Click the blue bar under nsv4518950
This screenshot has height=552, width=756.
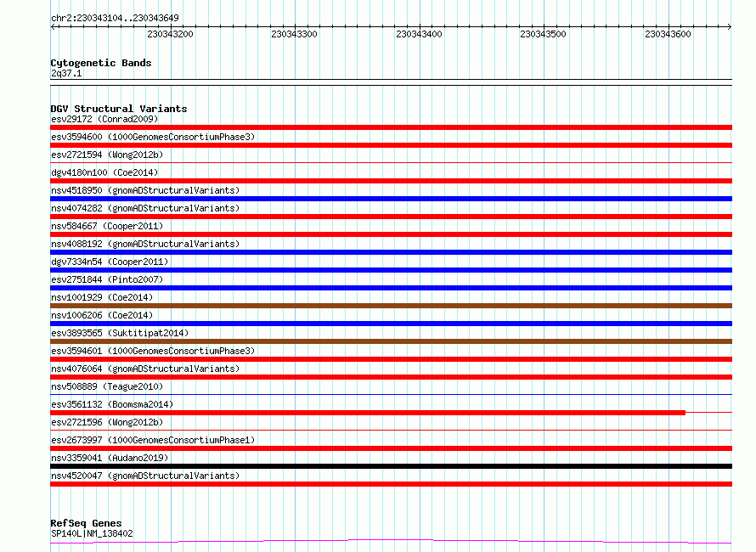click(x=391, y=199)
